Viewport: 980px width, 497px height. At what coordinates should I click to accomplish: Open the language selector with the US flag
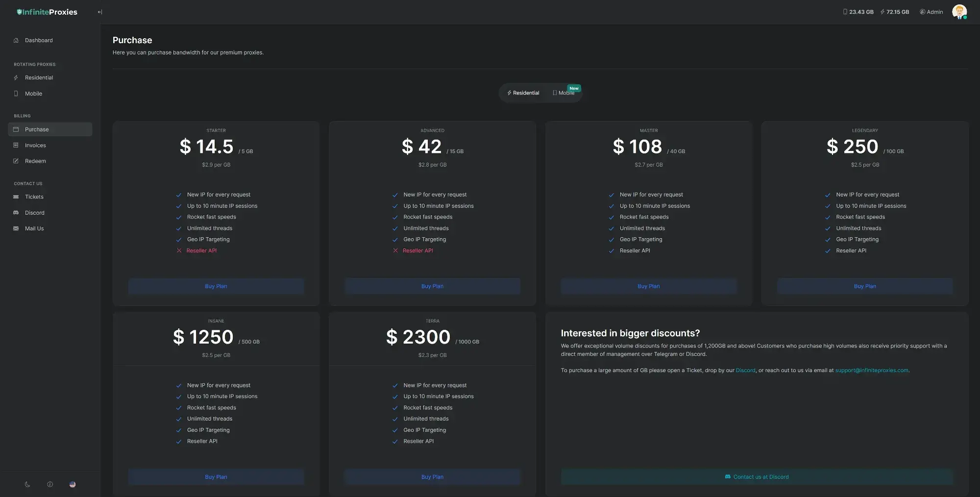pyautogui.click(x=72, y=484)
